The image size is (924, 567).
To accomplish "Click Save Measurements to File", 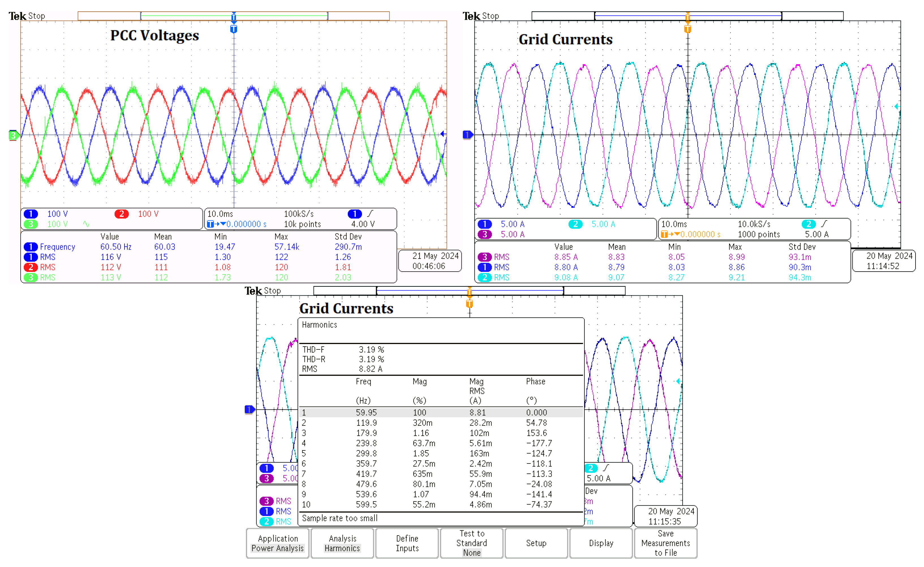I will click(665, 543).
